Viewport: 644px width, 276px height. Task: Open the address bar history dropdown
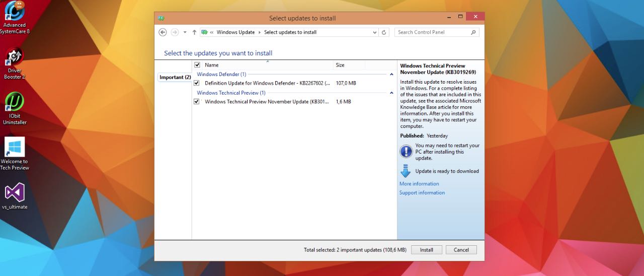click(374, 32)
